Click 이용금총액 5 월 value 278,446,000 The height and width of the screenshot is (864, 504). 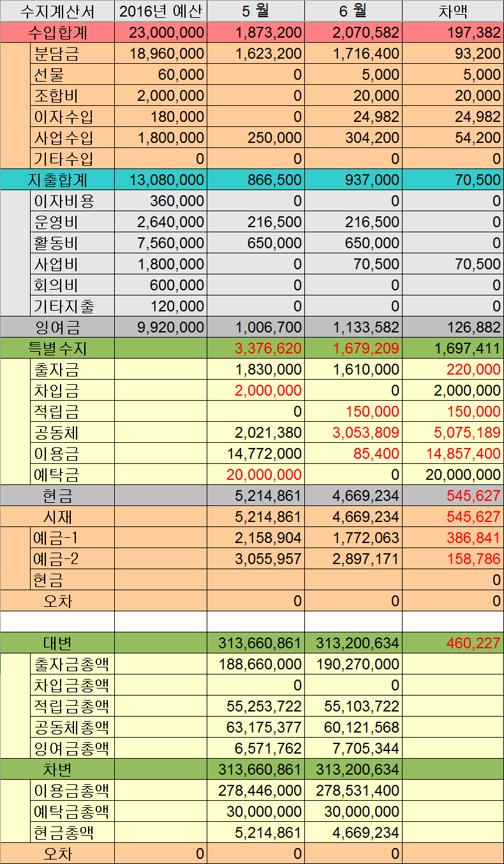pos(256,791)
